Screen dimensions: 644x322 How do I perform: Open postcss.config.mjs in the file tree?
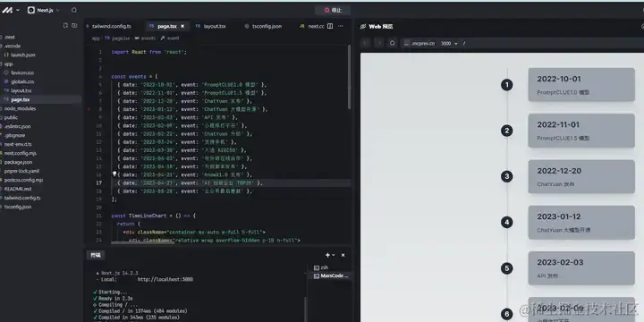pos(23,180)
